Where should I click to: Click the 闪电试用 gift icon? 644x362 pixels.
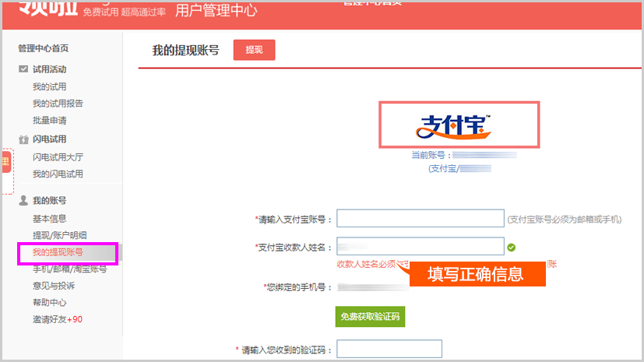(x=23, y=139)
